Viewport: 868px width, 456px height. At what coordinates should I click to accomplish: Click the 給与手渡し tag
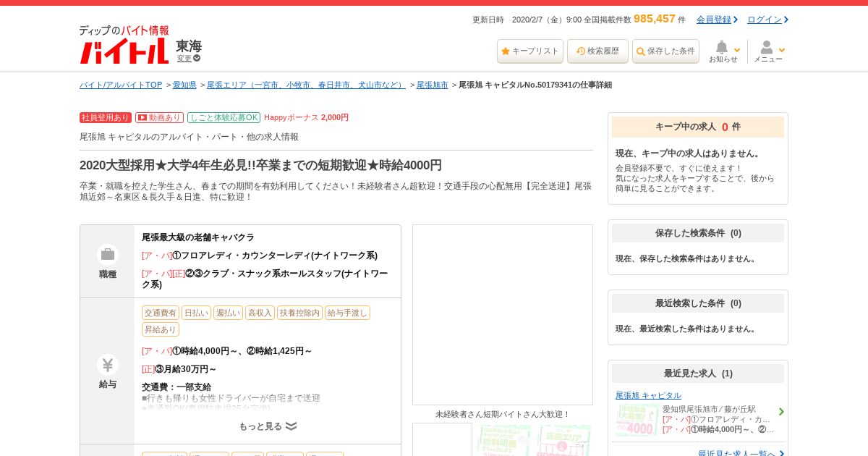347,313
